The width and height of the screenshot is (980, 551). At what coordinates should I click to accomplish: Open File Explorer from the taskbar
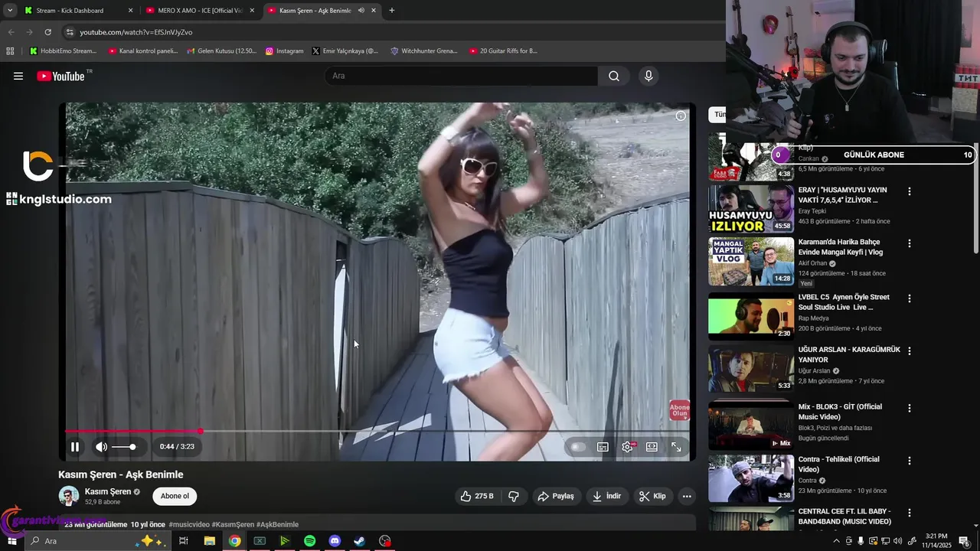click(x=209, y=541)
